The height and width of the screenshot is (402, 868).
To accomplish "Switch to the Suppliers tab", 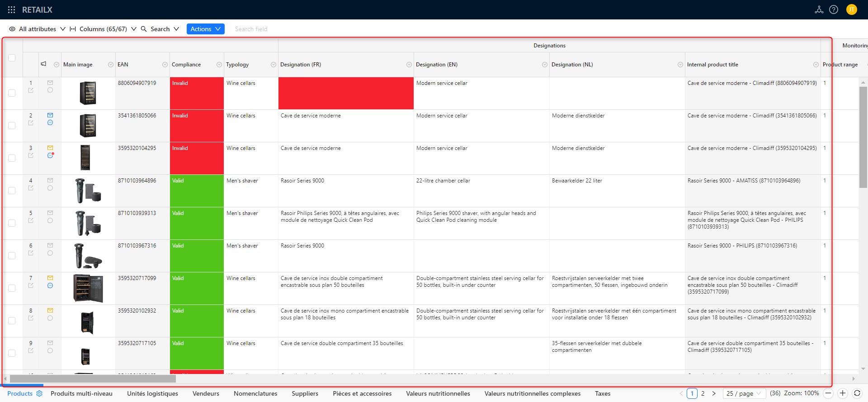I will (305, 393).
